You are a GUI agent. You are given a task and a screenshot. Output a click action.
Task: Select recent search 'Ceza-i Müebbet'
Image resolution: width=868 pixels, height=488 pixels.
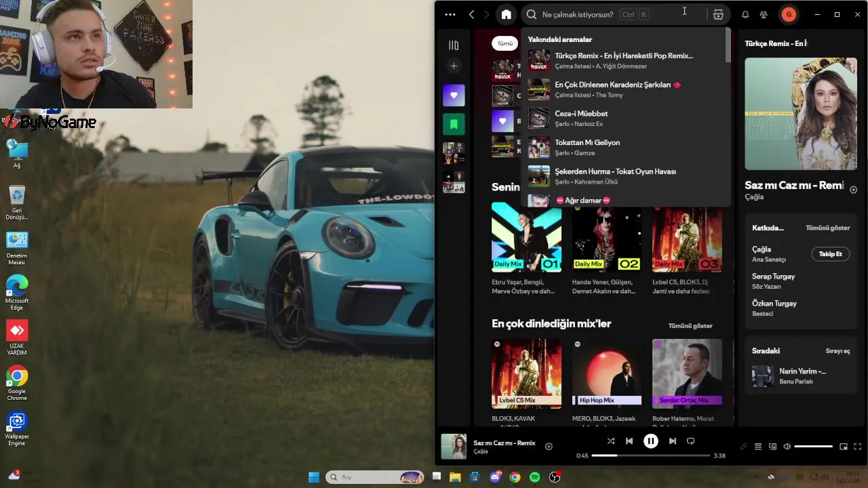(625, 119)
